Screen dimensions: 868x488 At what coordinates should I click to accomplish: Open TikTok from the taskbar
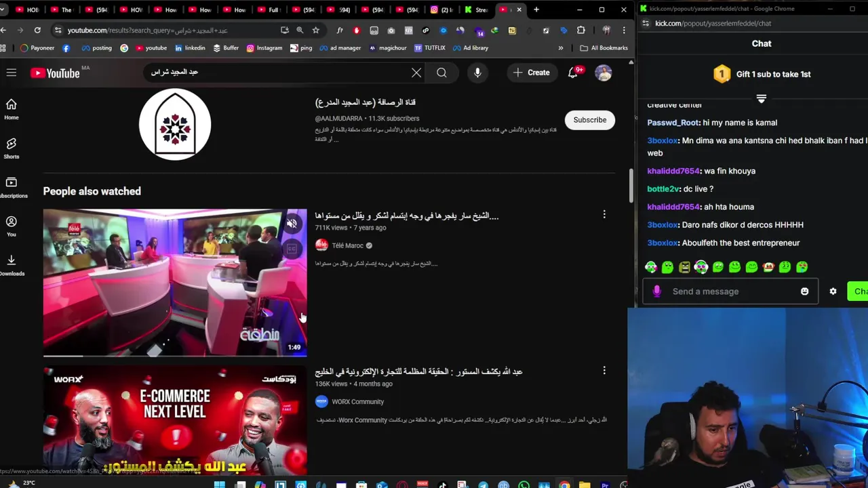[x=442, y=485]
